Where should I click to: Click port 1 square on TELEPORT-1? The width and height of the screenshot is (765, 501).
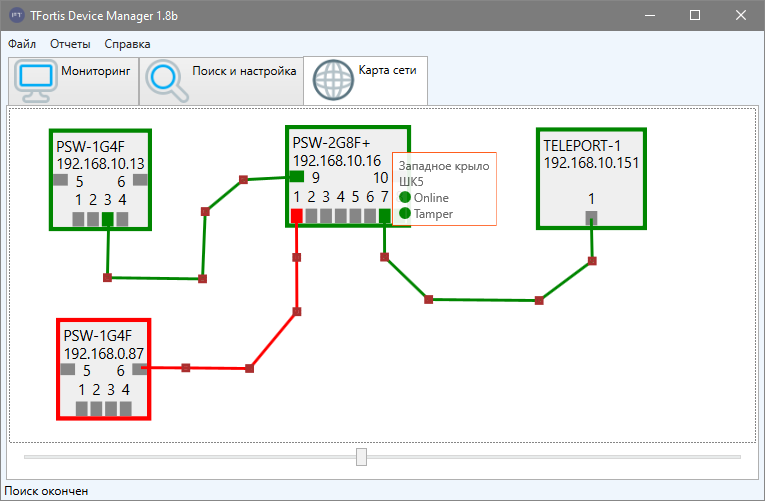click(591, 218)
